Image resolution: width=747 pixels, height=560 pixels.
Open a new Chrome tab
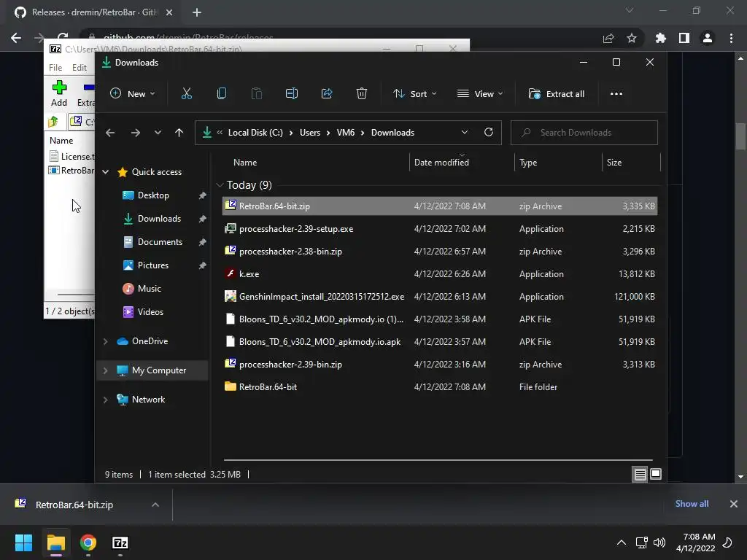(197, 12)
